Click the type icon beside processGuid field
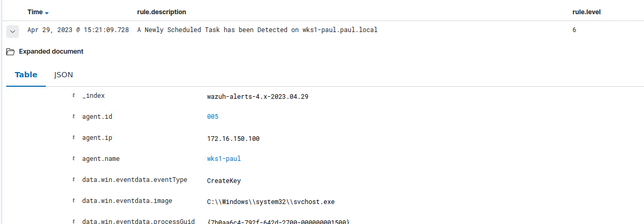The width and height of the screenshot is (644, 224). coord(73,221)
